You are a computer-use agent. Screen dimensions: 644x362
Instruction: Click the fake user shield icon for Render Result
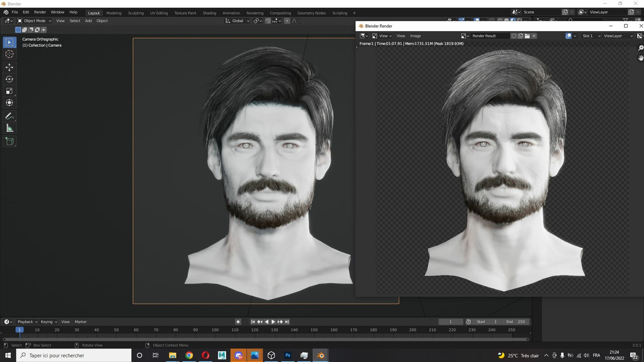(x=514, y=36)
